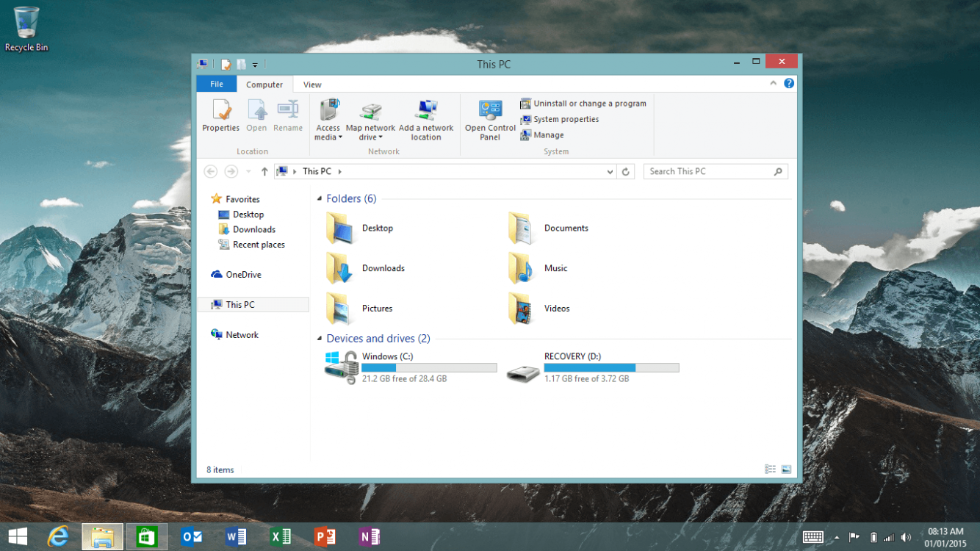
Task: Select Favorites in navigation pane
Action: [235, 199]
